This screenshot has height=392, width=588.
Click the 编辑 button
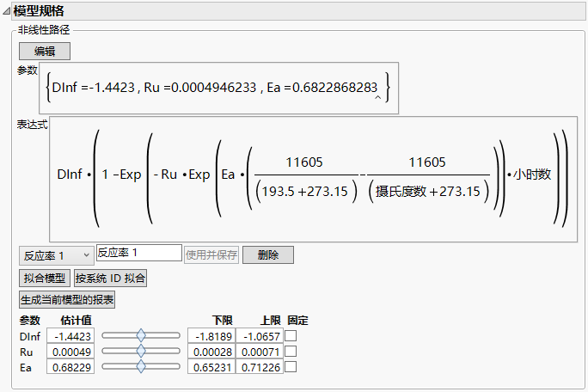click(45, 51)
